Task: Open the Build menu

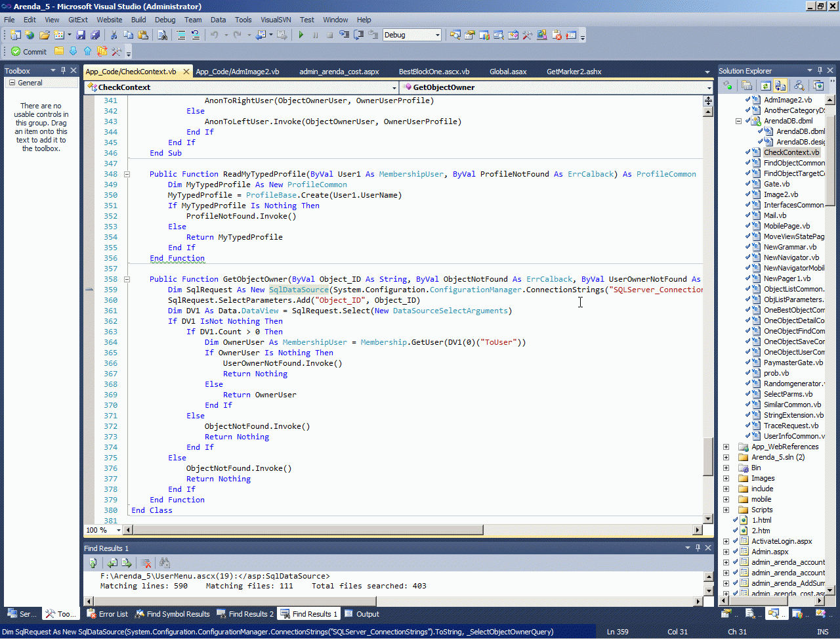Action: point(138,20)
